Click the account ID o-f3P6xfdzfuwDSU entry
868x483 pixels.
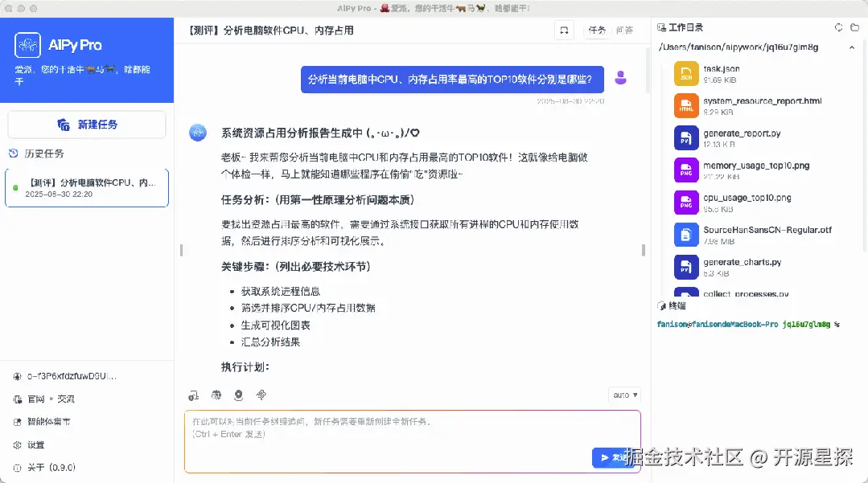[x=64, y=376]
